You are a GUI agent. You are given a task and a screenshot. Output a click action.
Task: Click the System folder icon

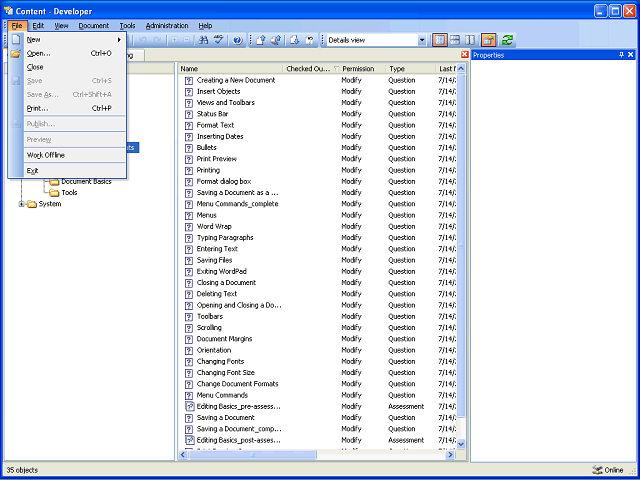(32, 204)
